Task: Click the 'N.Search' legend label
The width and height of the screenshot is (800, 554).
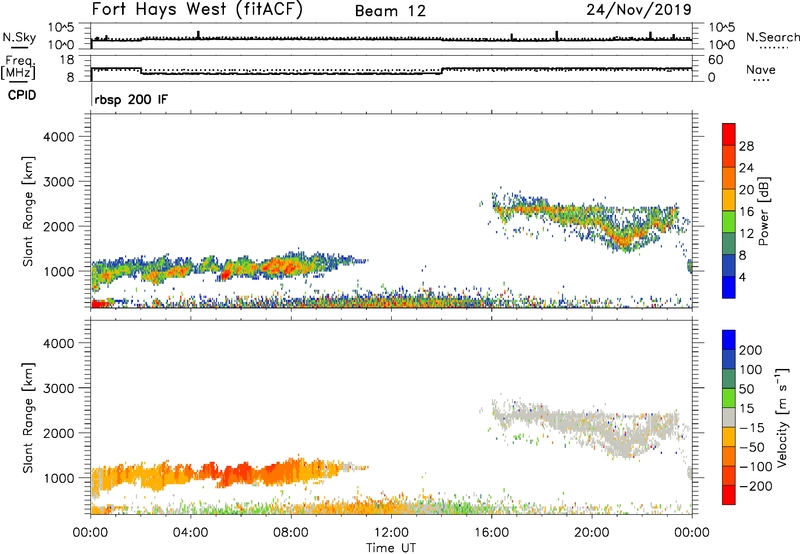Action: 772,37
